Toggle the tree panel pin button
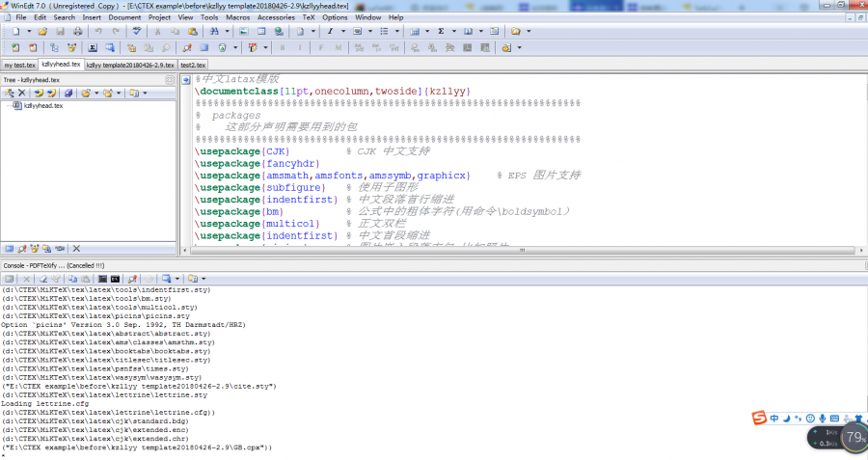Image resolution: width=868 pixels, height=460 pixels. click(170, 80)
